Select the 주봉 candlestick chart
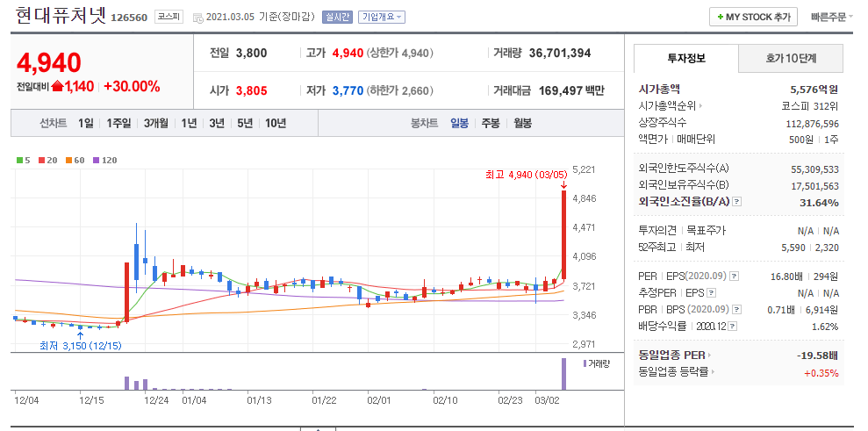 pyautogui.click(x=491, y=123)
